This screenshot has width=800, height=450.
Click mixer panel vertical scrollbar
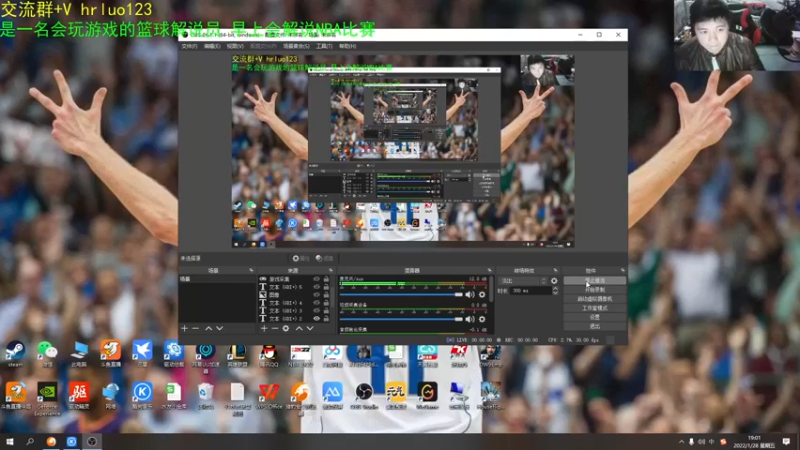click(491, 289)
